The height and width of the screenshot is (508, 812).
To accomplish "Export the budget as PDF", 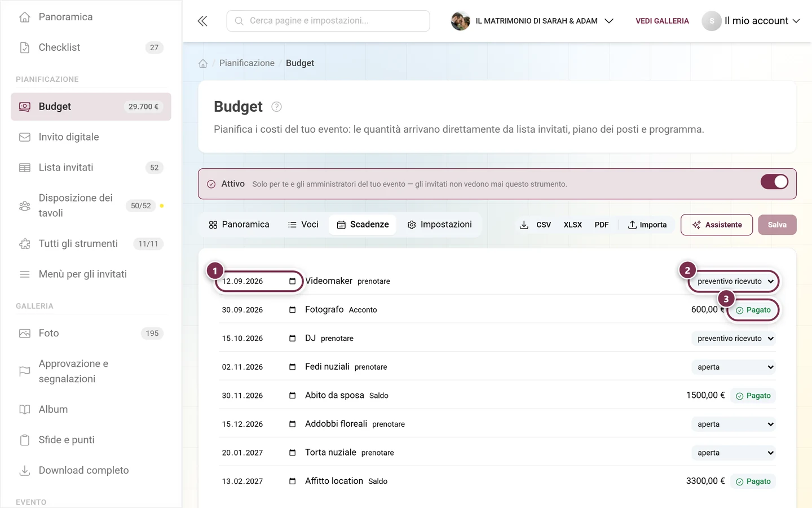I will click(602, 225).
